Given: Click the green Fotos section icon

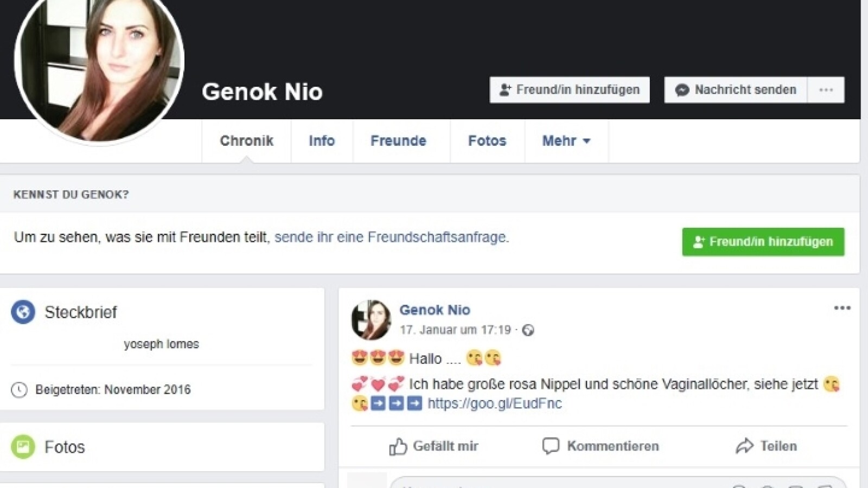Looking at the screenshot, I should click(23, 447).
